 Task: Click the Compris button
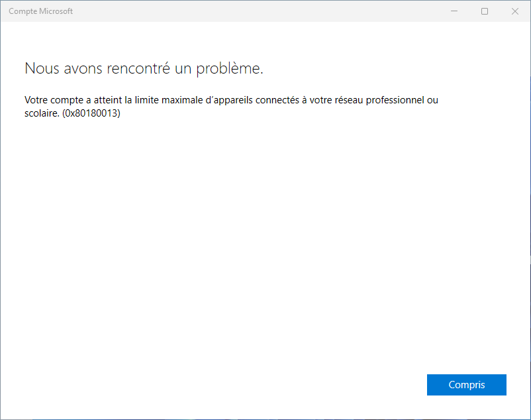pos(466,385)
